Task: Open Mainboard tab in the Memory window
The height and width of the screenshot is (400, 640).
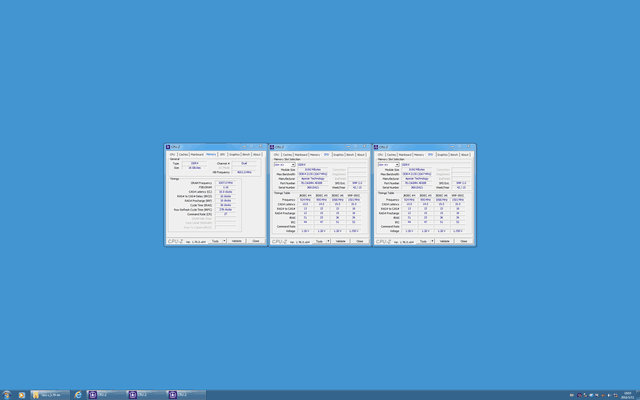Action: click(197, 154)
